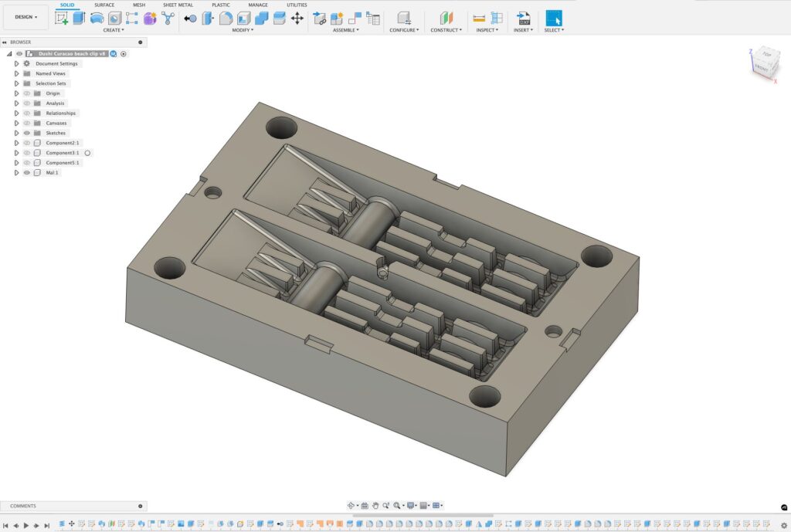The height and width of the screenshot is (532, 791).
Task: Switch to the SURFACE tab
Action: click(104, 5)
